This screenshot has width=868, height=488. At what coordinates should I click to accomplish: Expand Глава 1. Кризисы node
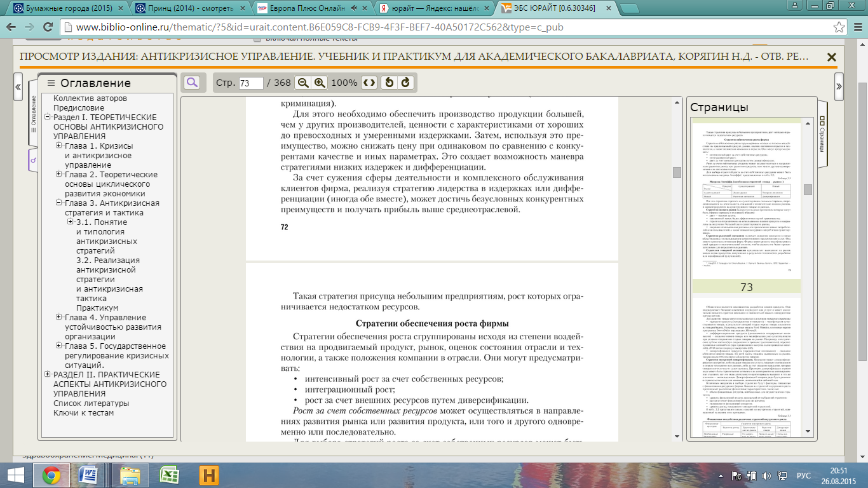tap(59, 146)
